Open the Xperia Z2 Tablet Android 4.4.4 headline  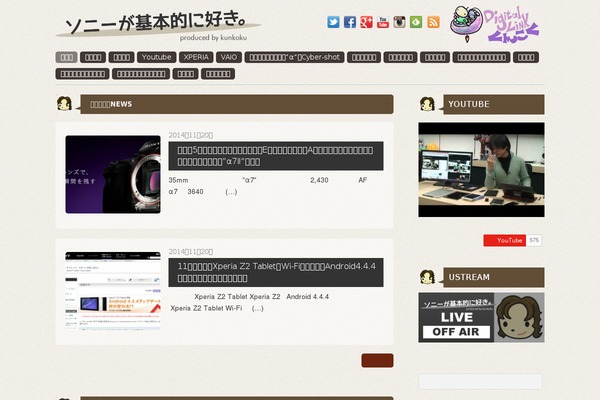276,272
